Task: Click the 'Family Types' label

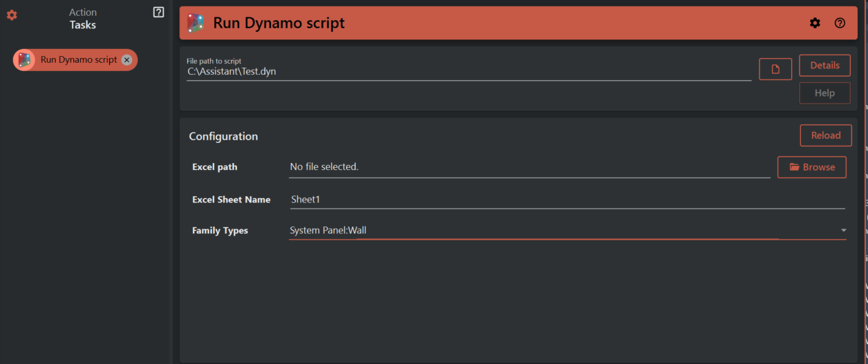Action: click(220, 231)
